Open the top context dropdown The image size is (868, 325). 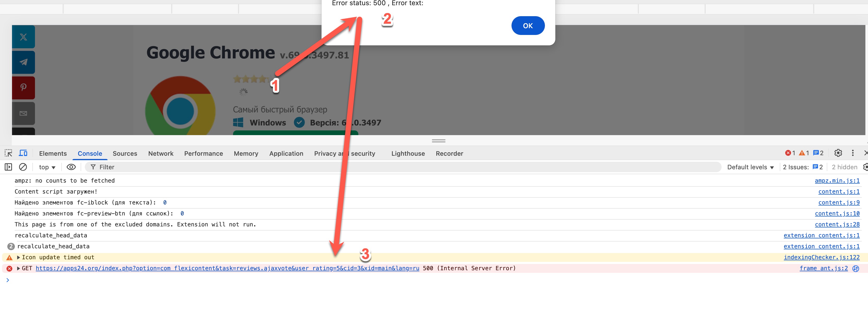pyautogui.click(x=47, y=167)
